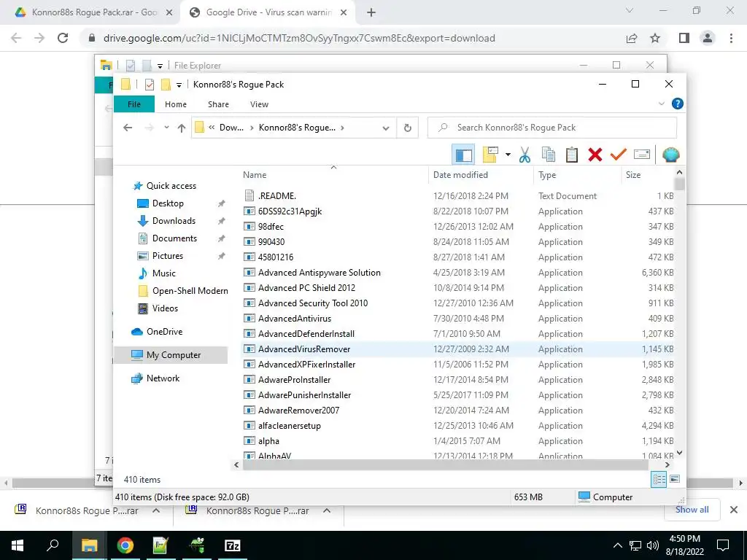The image size is (747, 560).
Task: Go back using Explorer back arrow
Action: click(x=128, y=128)
